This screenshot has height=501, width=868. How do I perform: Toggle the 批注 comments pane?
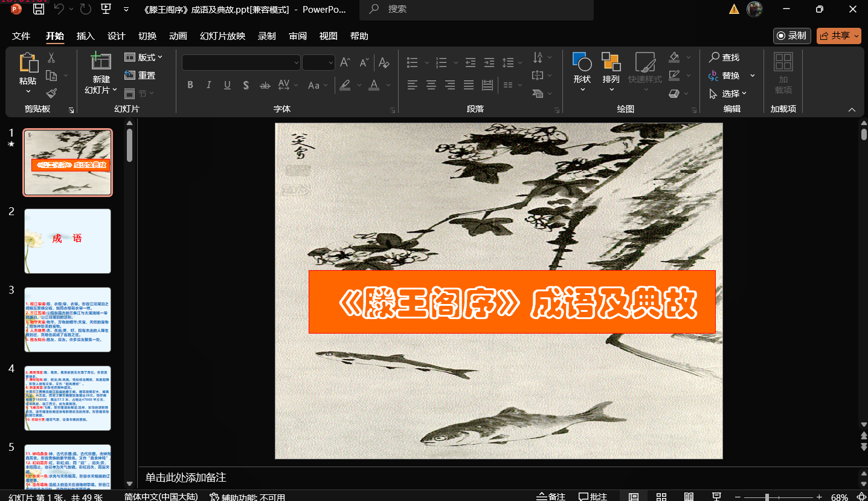click(593, 497)
